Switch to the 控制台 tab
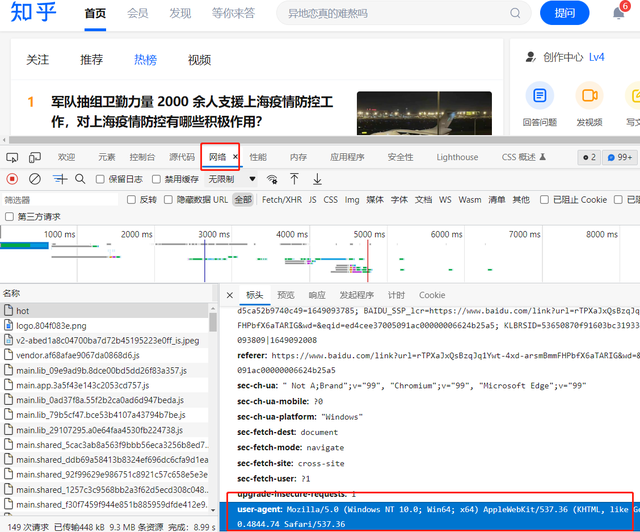Viewport: 640px width, 532px height. (x=142, y=157)
